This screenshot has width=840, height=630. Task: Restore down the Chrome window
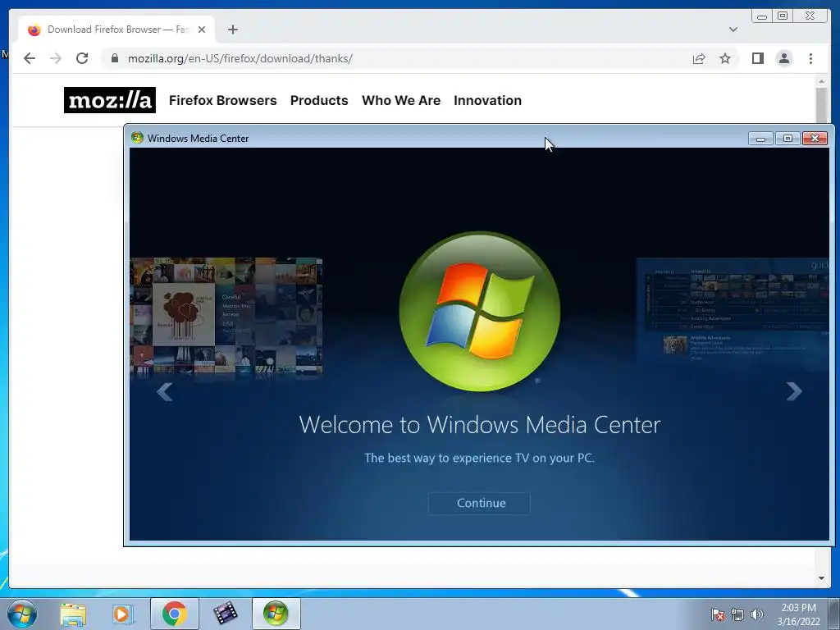(782, 16)
